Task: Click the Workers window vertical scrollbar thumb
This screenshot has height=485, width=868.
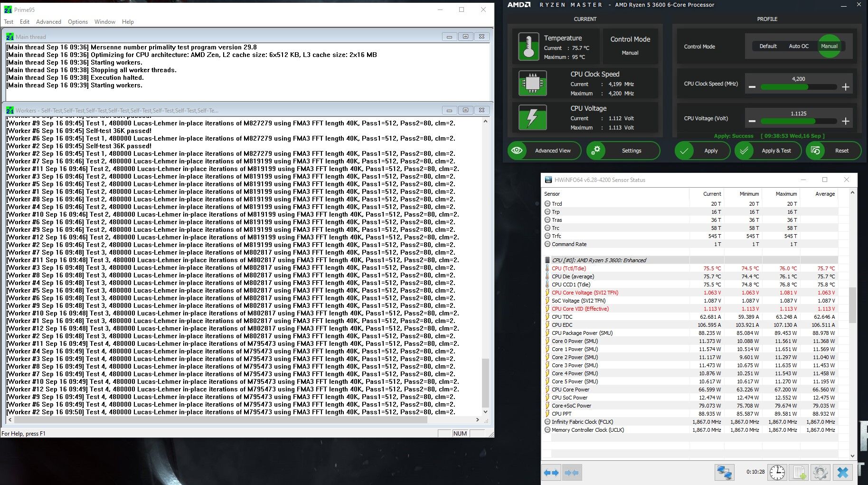Action: [485, 383]
